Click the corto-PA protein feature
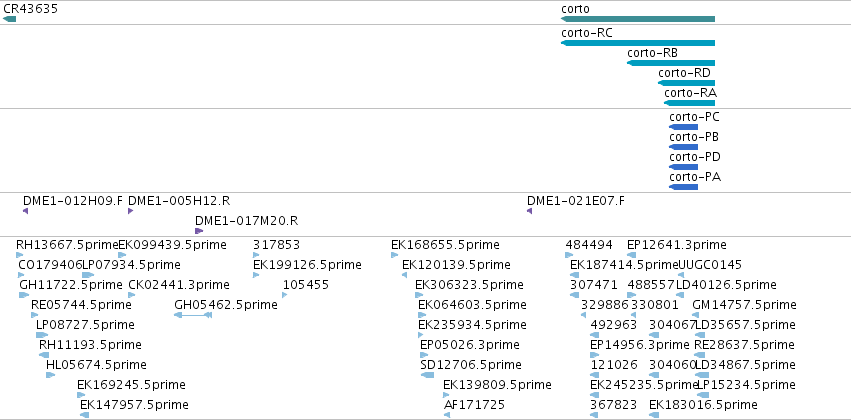This screenshot has height=420, width=851. (683, 187)
